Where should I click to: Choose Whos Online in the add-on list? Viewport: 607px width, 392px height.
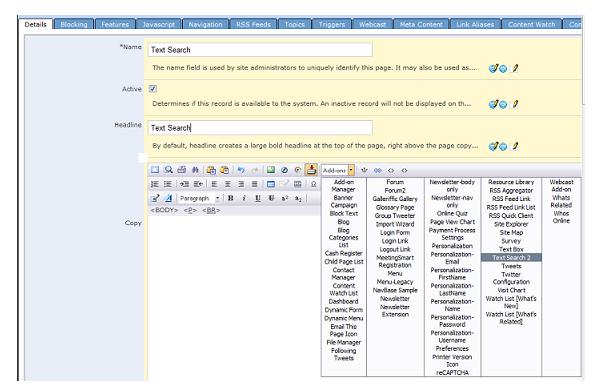point(561,217)
